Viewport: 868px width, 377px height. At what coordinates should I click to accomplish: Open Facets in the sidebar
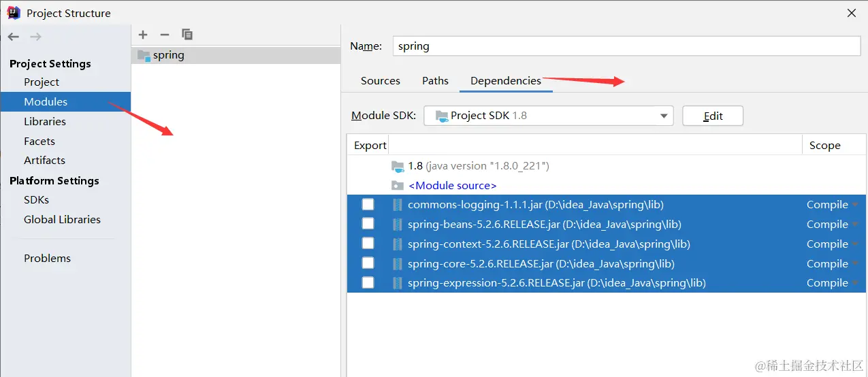click(39, 141)
